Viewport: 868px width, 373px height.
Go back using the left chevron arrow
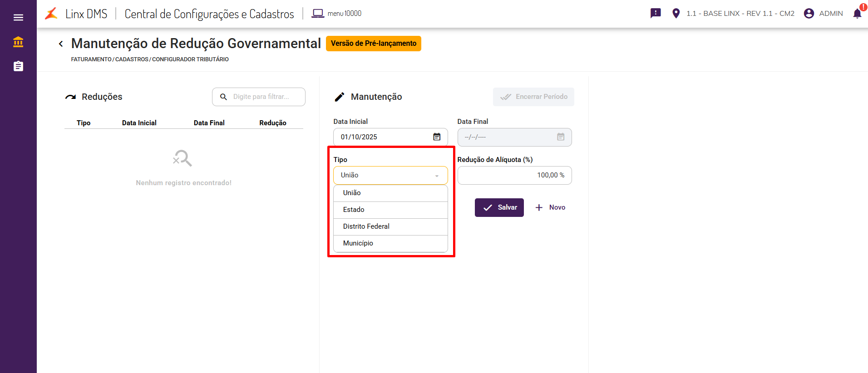click(61, 44)
